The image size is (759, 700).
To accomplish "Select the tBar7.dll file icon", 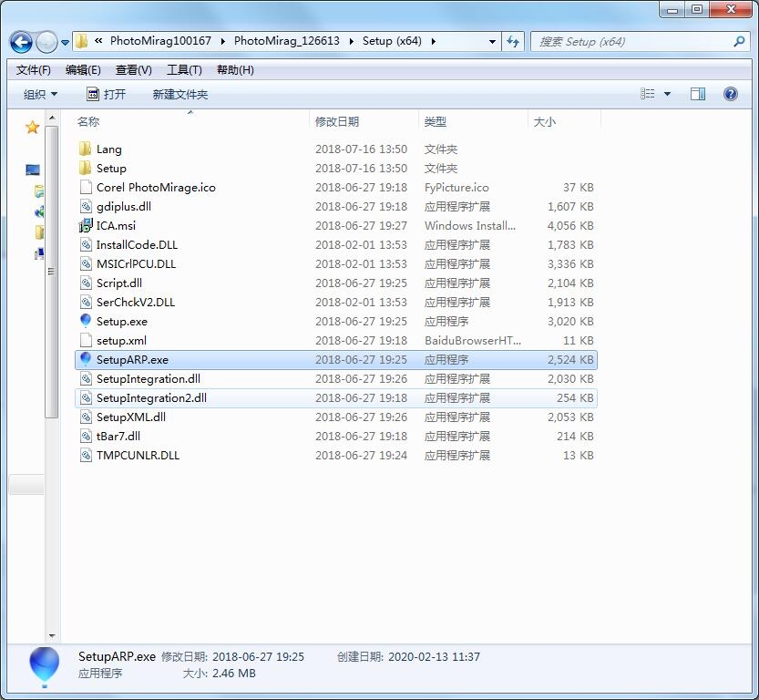I will click(x=86, y=436).
